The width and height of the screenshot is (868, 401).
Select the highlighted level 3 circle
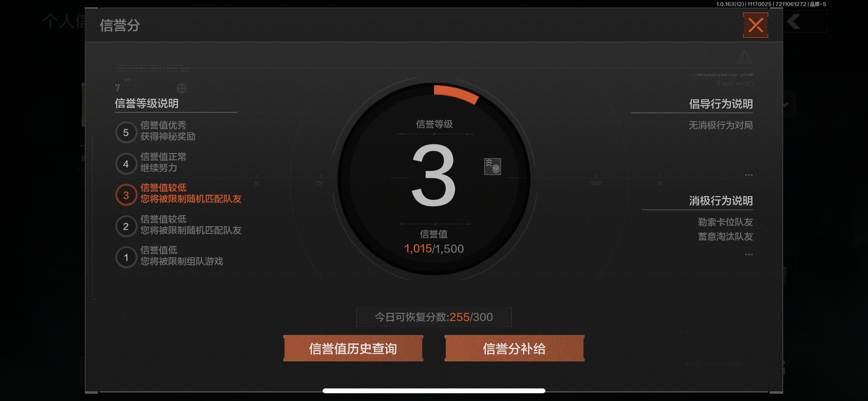coord(126,195)
